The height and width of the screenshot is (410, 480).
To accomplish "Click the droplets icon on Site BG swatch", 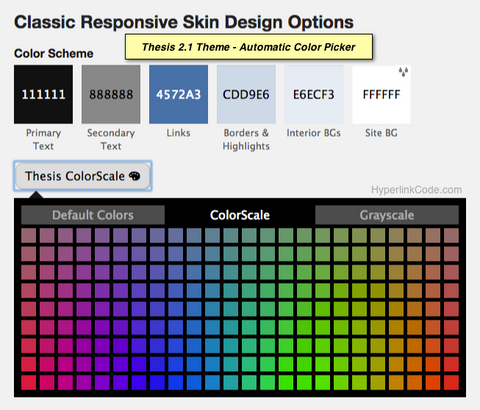I will point(403,72).
